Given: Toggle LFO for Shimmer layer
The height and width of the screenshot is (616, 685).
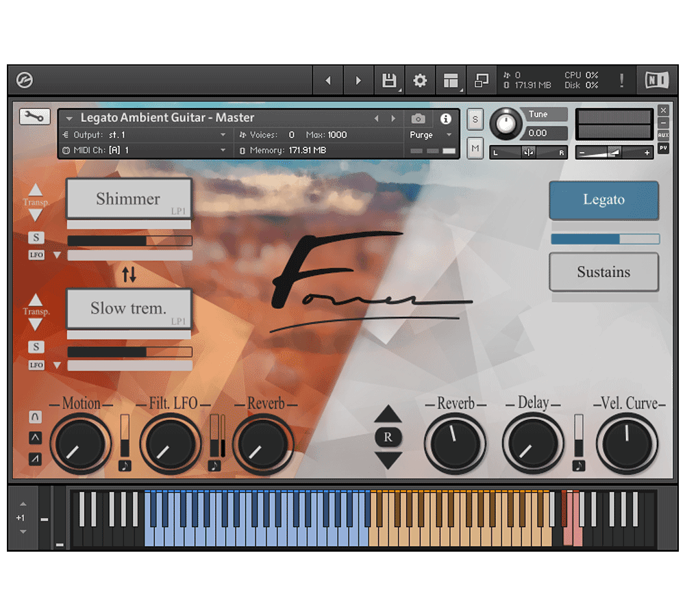Looking at the screenshot, I should tap(36, 255).
